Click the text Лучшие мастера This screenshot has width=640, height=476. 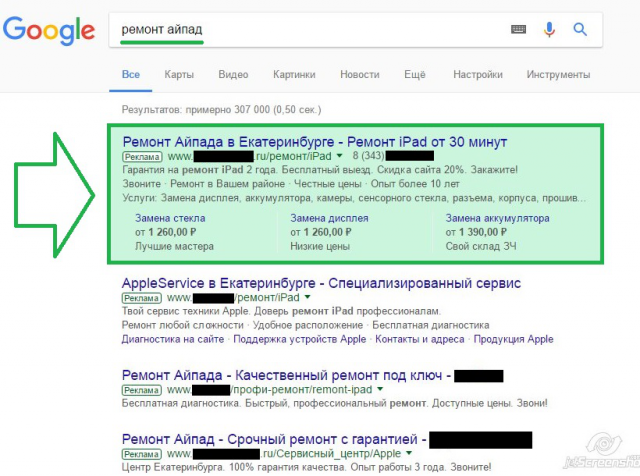coord(174,247)
